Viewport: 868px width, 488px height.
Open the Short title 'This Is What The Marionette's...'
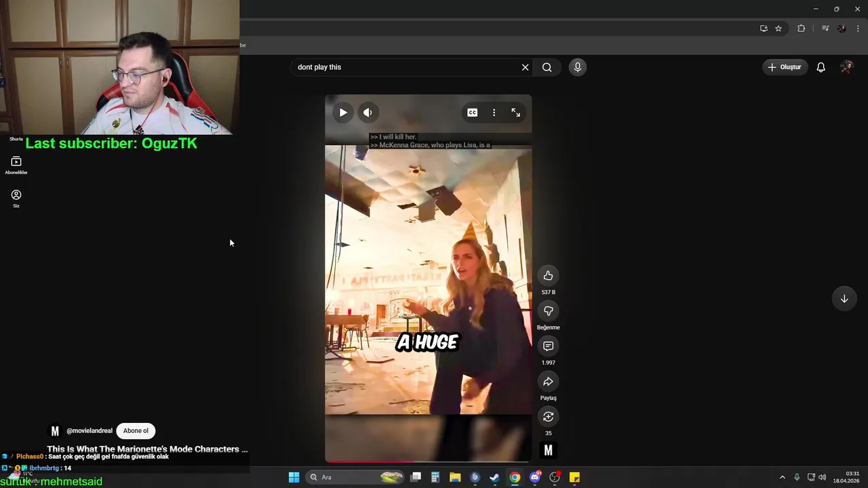click(x=147, y=449)
